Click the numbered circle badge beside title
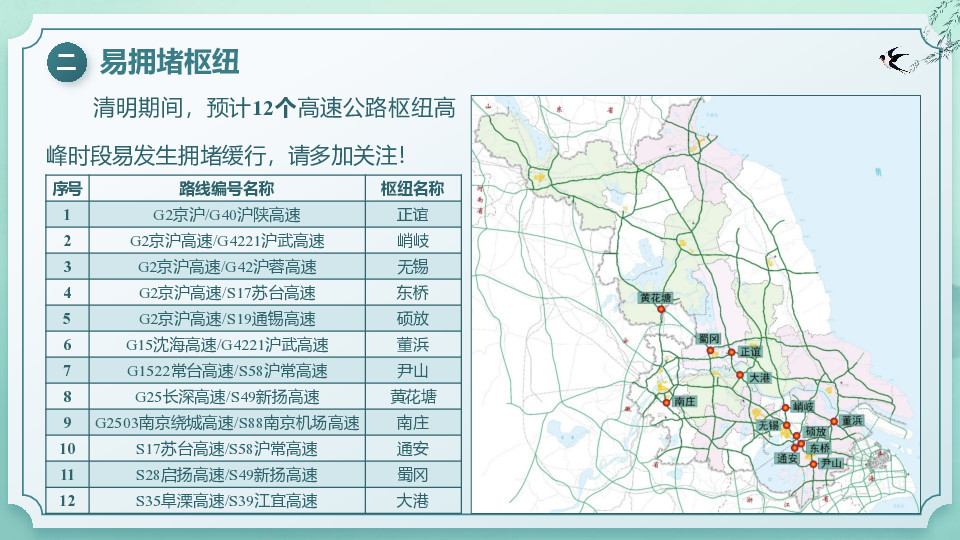This screenshot has width=960, height=540. coord(67,62)
